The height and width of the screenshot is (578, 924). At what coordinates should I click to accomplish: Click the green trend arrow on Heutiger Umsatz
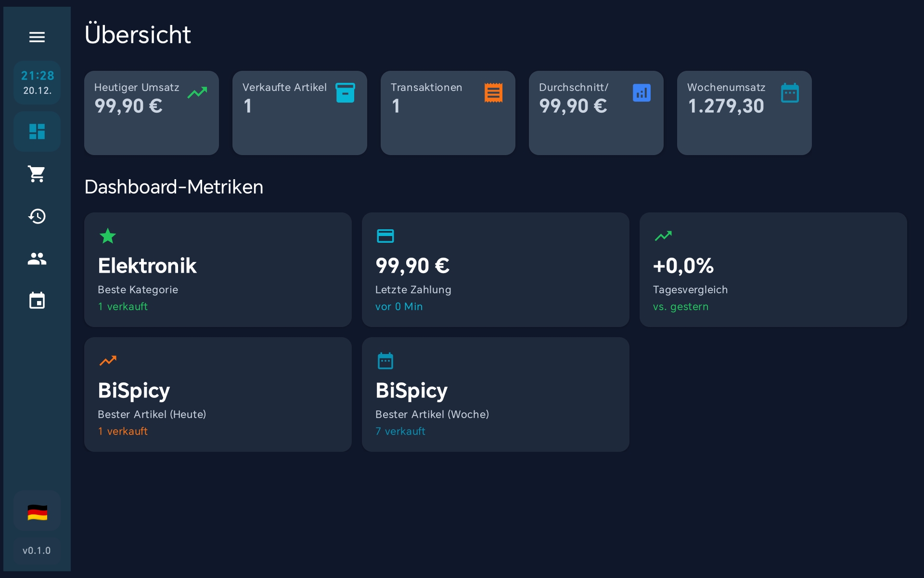(197, 92)
